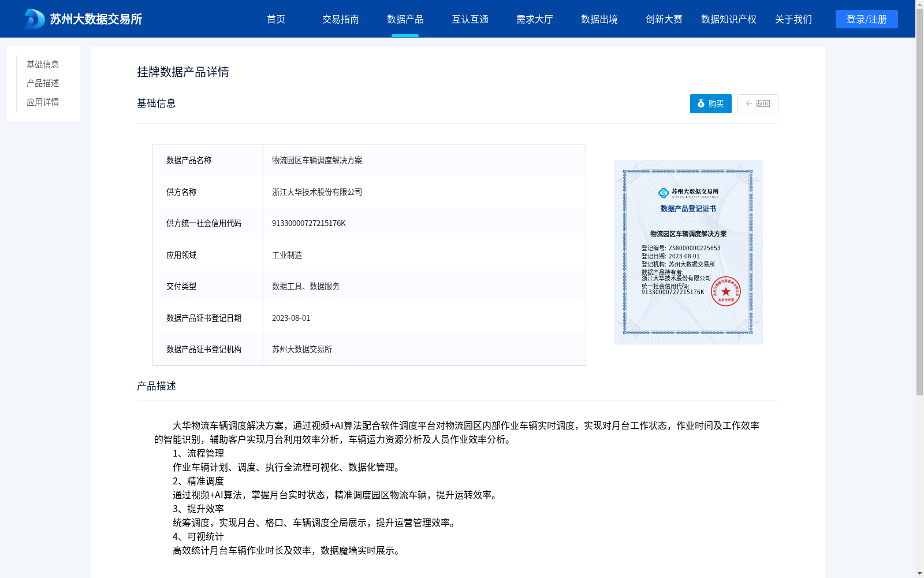Select the 数据产品 navigation tab
The width and height of the screenshot is (924, 578).
405,19
